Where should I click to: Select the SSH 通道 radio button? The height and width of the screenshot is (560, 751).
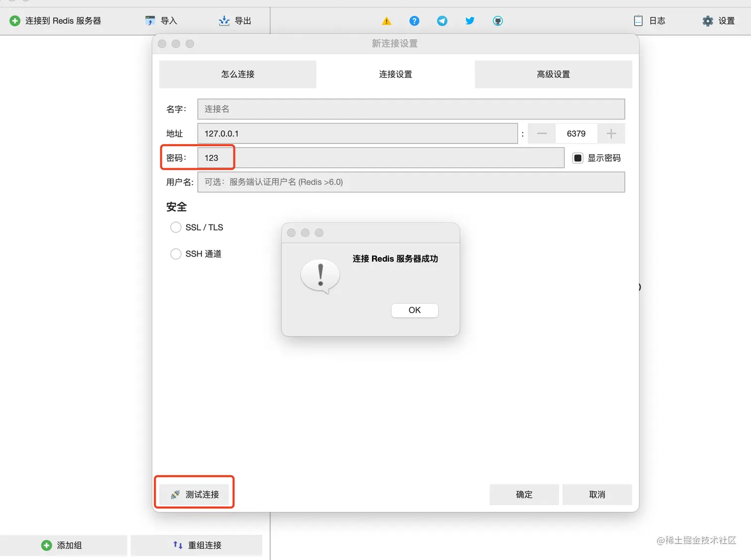click(176, 254)
